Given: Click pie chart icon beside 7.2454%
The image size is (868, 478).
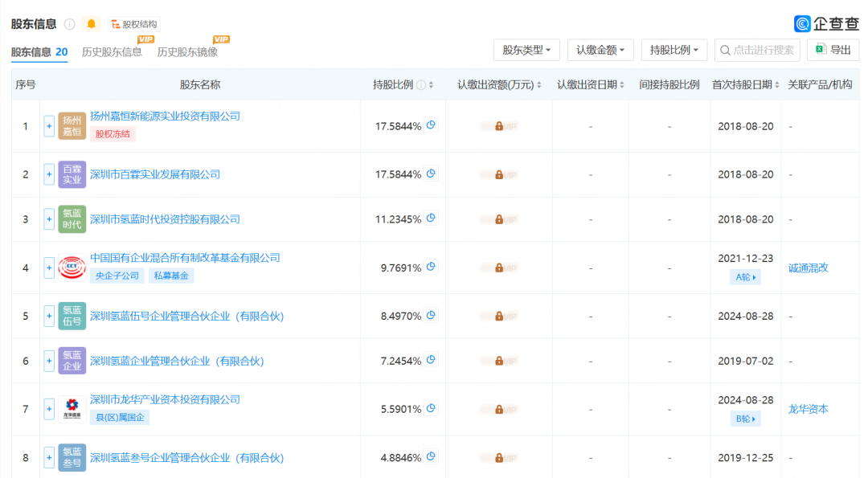Looking at the screenshot, I should point(432,360).
